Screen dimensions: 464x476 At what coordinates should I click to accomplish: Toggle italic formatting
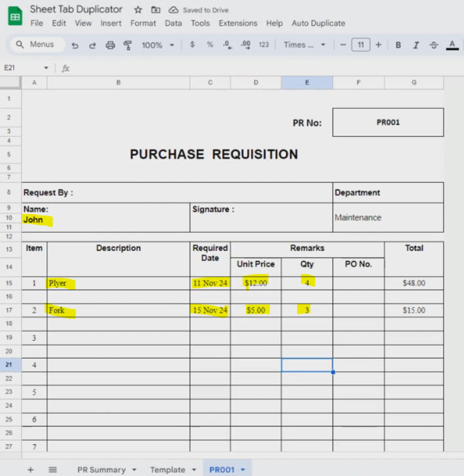pyautogui.click(x=416, y=45)
